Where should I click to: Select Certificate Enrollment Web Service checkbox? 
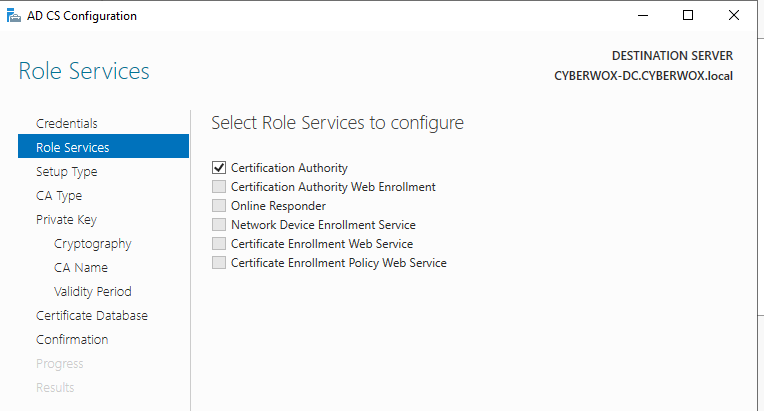pos(219,243)
